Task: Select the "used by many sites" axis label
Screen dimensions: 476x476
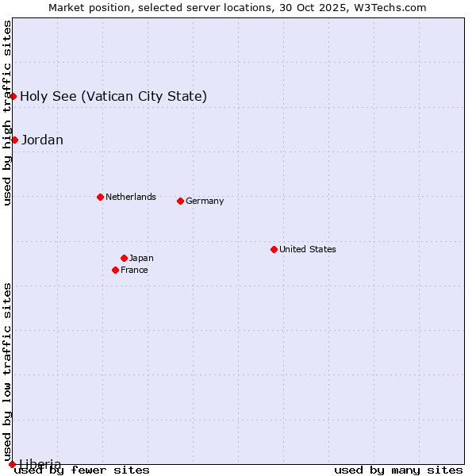Action: (x=398, y=470)
